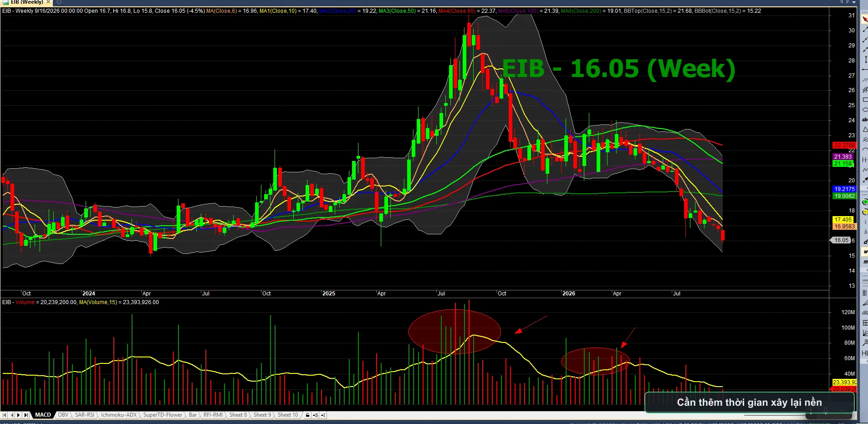This screenshot has width=868, height=424.
Task: Toggle the symbol link S button
Action: 316,415
